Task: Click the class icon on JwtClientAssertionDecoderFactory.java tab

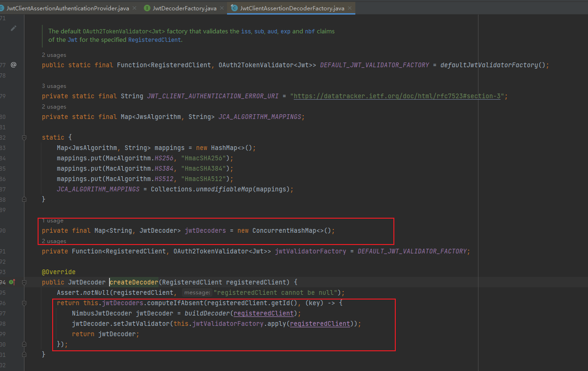Action: coord(234,8)
